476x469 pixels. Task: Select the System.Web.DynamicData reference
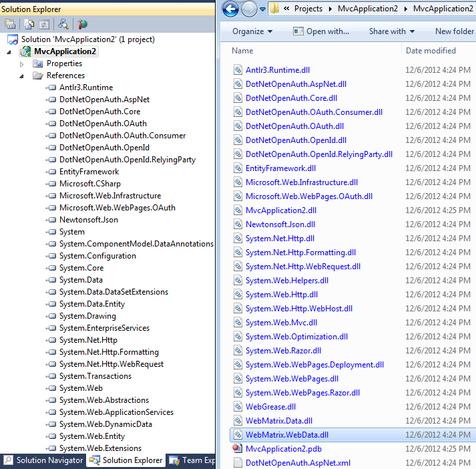click(105, 424)
